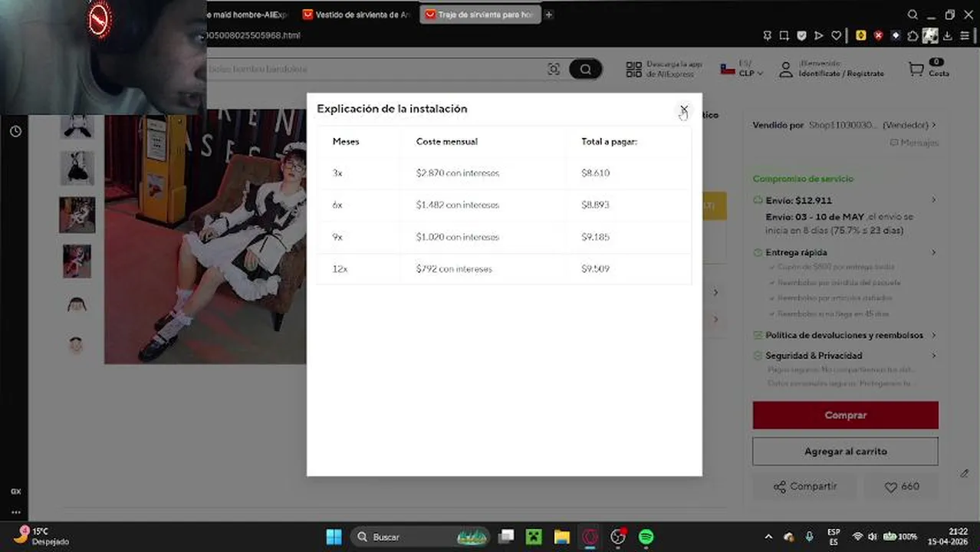Viewport: 980px width, 552px height.
Task: Click the Mensajes link
Action: pos(914,143)
